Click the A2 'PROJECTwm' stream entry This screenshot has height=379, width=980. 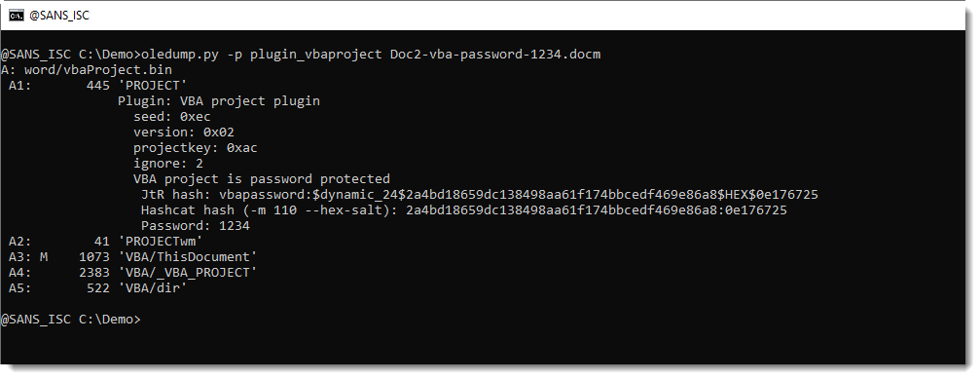106,242
